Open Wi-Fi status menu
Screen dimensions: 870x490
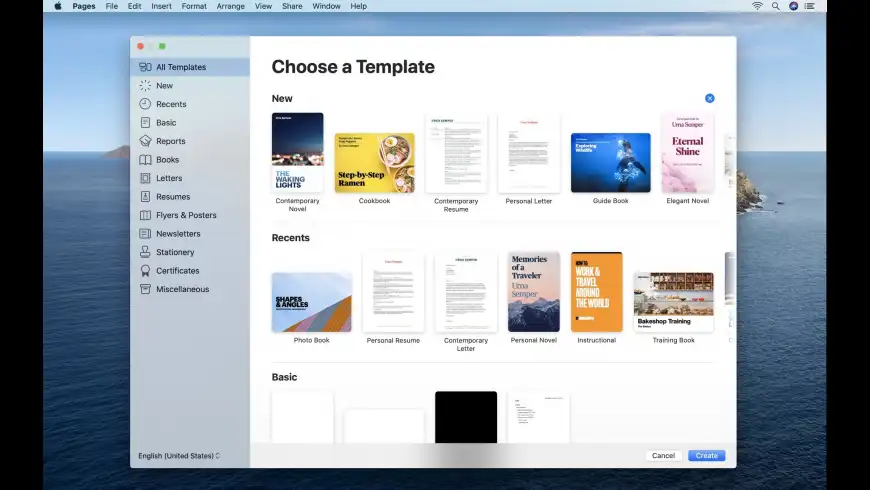[757, 6]
